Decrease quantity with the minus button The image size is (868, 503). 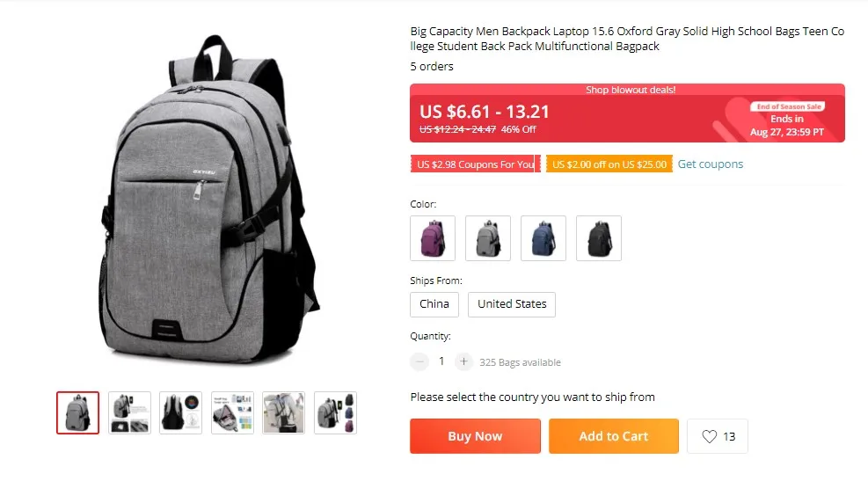(419, 362)
